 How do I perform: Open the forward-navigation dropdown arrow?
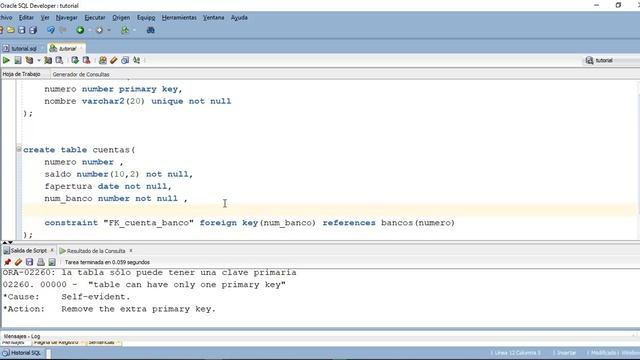tap(109, 30)
